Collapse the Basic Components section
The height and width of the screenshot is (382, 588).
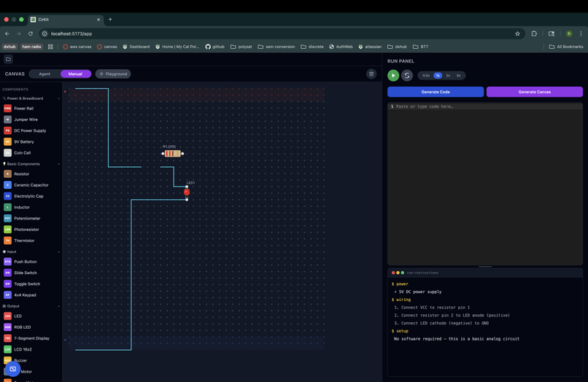31,164
